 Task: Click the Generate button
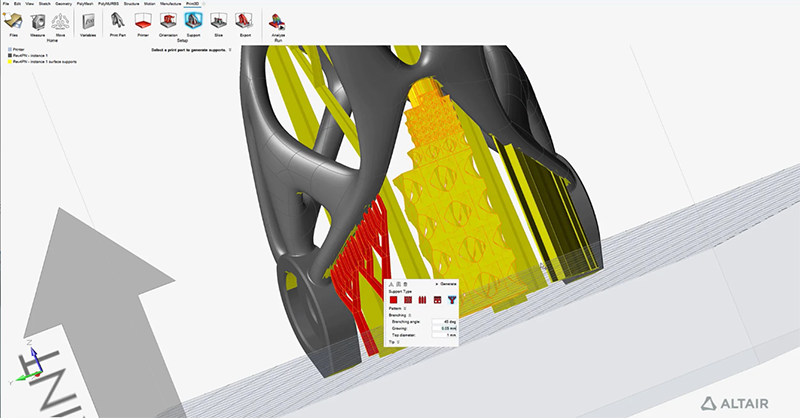pos(446,284)
